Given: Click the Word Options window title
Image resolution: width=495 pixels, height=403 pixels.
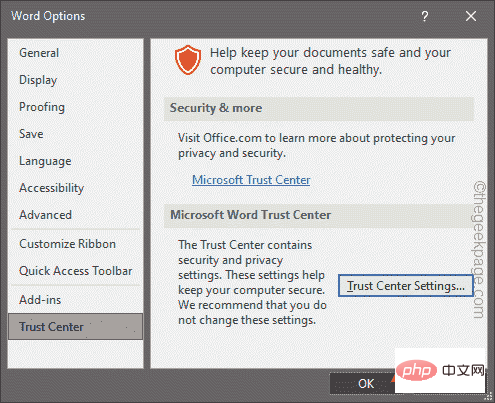Looking at the screenshot, I should tap(48, 16).
